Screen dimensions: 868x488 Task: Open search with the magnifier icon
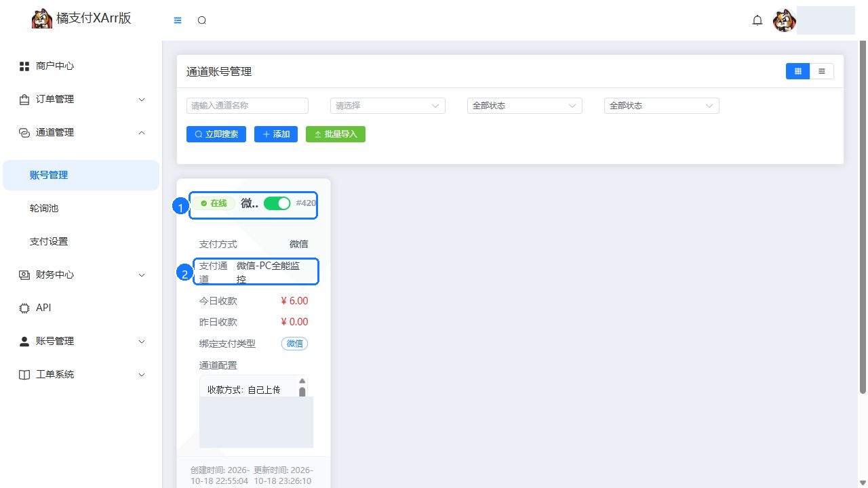(x=202, y=20)
